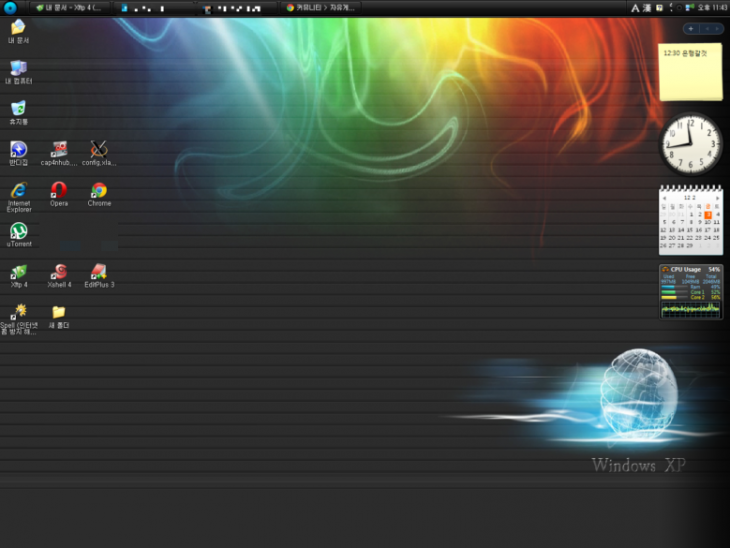This screenshot has width=730, height=548.
Task: Select the 새 폴더 folder
Action: (x=59, y=312)
